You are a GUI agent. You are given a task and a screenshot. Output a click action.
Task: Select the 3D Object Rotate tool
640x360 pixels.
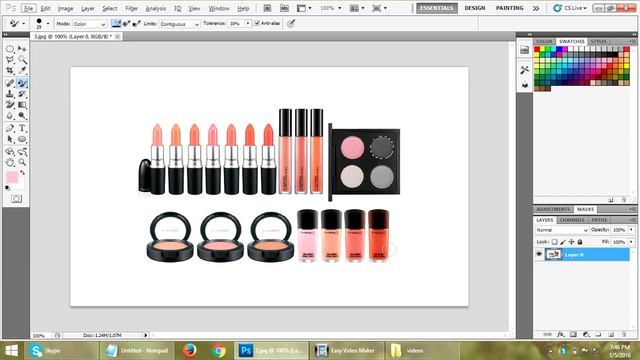10,152
